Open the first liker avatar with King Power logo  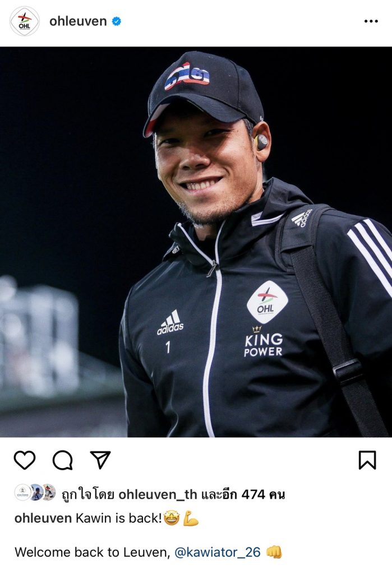tap(23, 492)
